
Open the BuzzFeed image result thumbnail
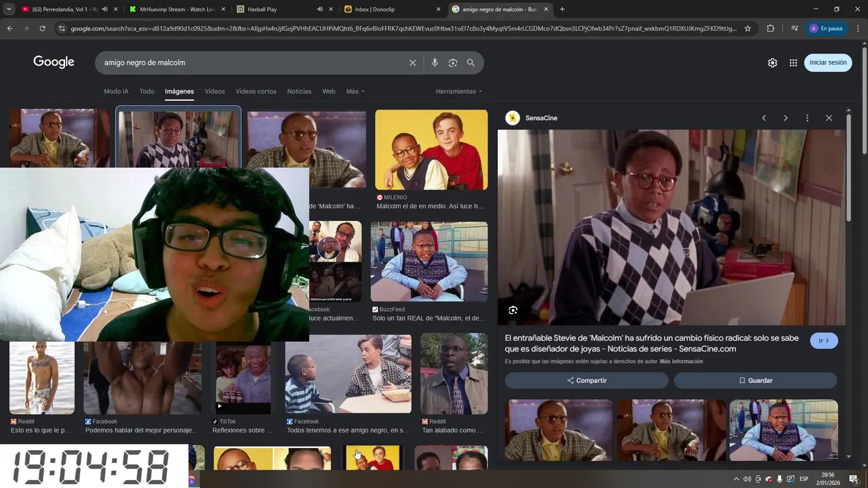429,262
